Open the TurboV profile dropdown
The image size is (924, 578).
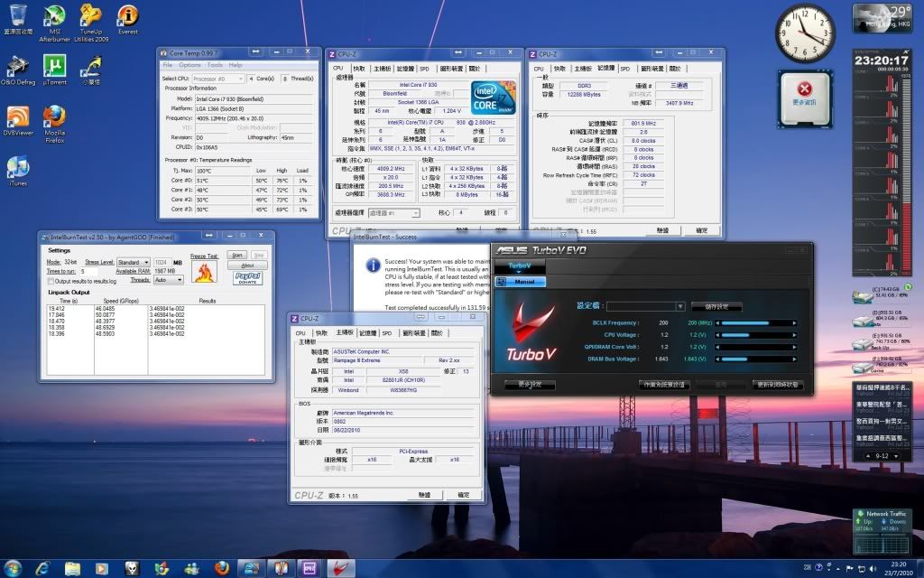646,306
